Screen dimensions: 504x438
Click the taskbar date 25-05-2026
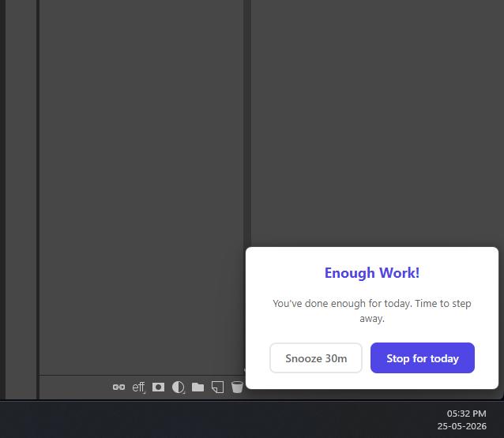[x=462, y=426]
